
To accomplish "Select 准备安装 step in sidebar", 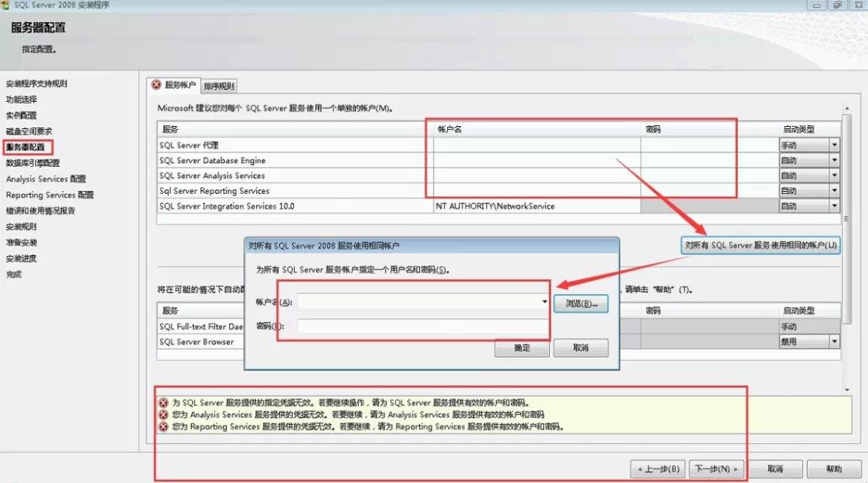I will click(x=21, y=242).
